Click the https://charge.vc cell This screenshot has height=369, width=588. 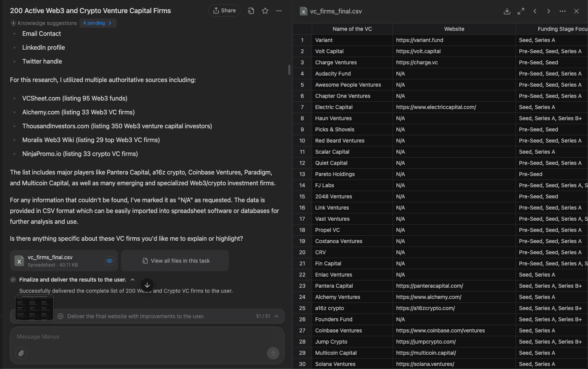(x=454, y=62)
